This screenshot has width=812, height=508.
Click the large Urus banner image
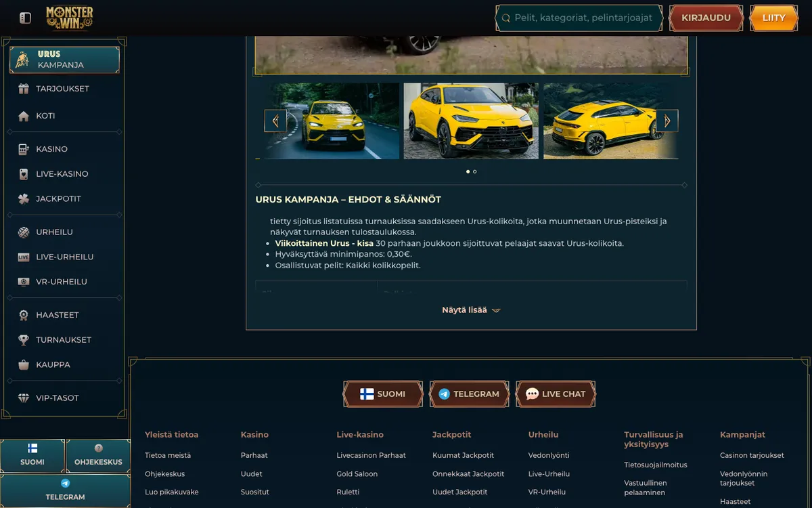click(x=471, y=55)
